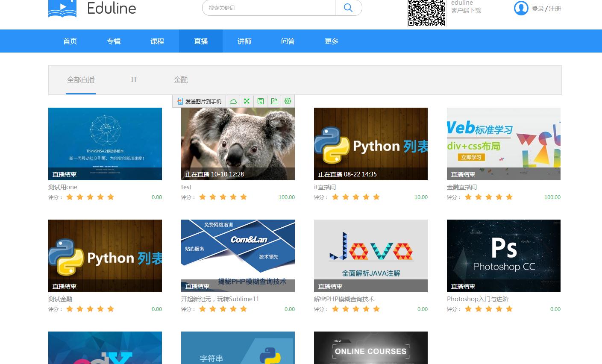Click 正在直播 08-22 14:35 status label
This screenshot has width=602, height=364.
(347, 174)
